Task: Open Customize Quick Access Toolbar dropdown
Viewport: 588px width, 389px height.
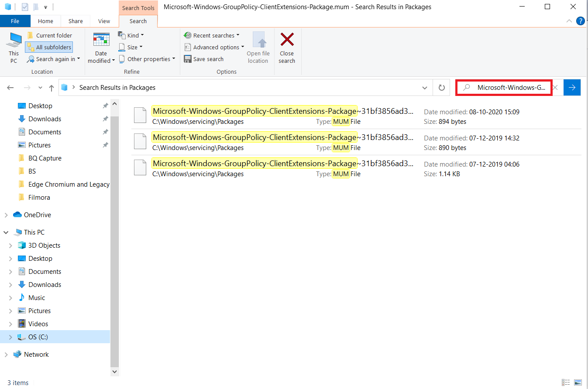Action: [45, 7]
